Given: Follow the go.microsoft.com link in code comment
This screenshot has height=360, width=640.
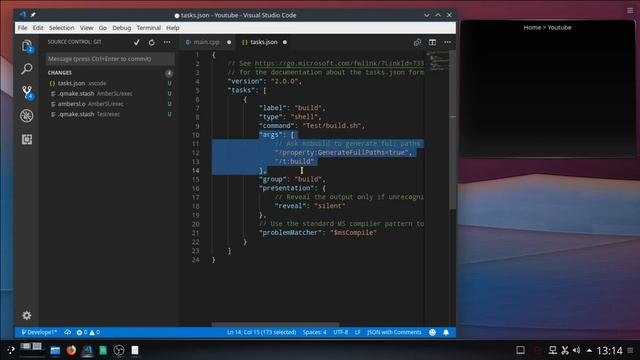Looking at the screenshot, I should click(x=339, y=63).
